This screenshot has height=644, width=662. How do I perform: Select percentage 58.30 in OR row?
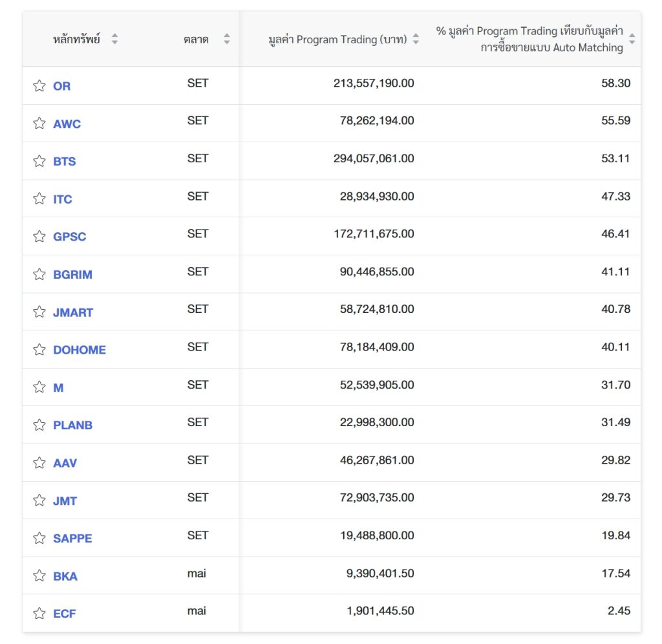(x=615, y=83)
